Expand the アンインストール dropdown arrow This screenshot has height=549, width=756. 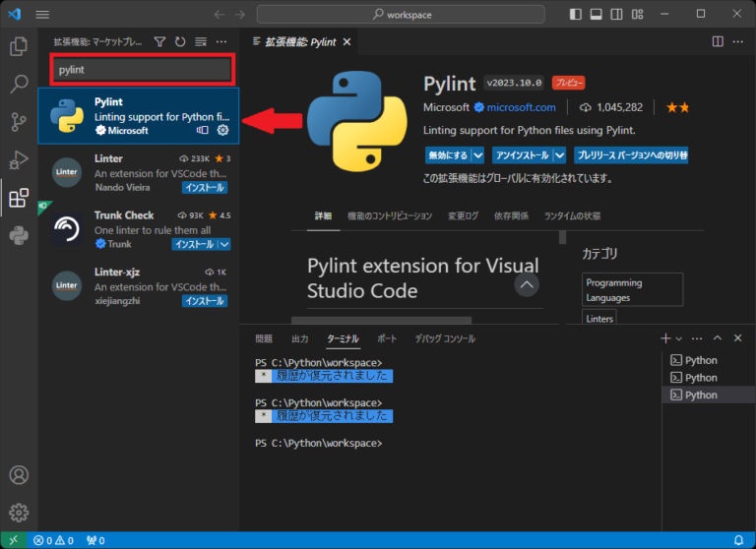[559, 155]
